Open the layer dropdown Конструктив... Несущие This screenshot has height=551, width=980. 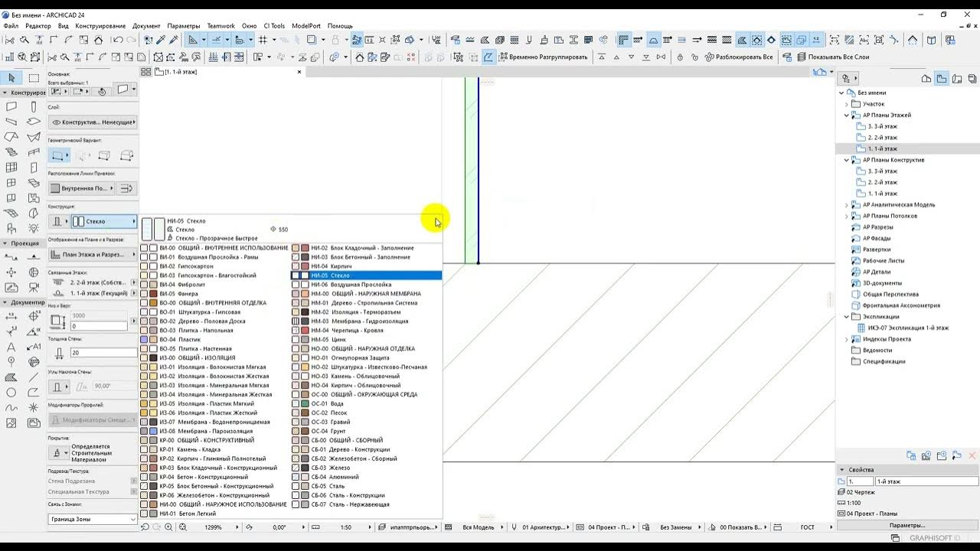pos(92,122)
